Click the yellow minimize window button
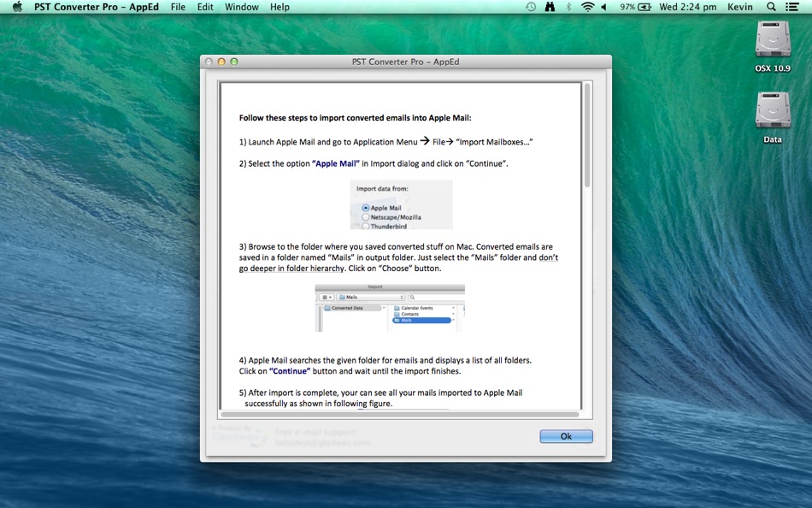This screenshot has width=812, height=508. tap(221, 62)
